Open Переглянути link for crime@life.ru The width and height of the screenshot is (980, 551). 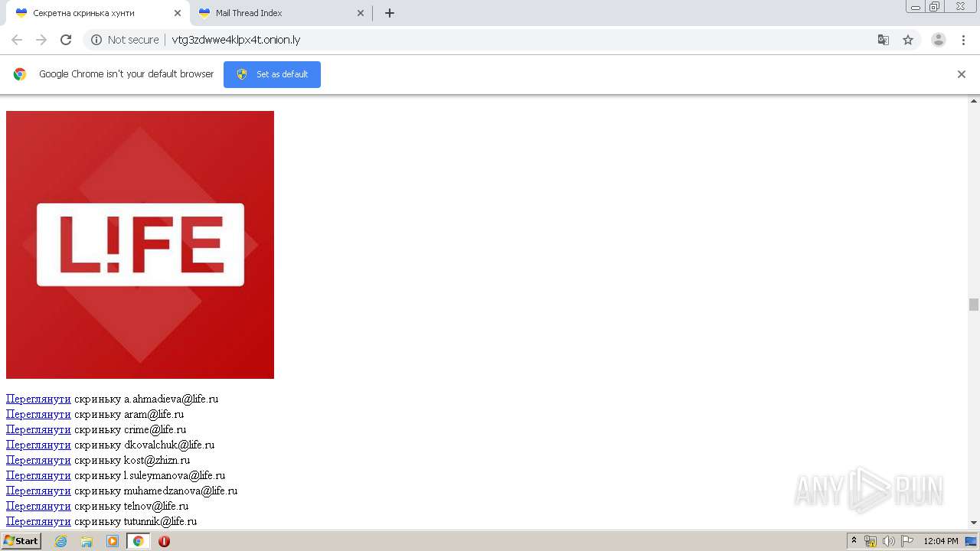(38, 429)
